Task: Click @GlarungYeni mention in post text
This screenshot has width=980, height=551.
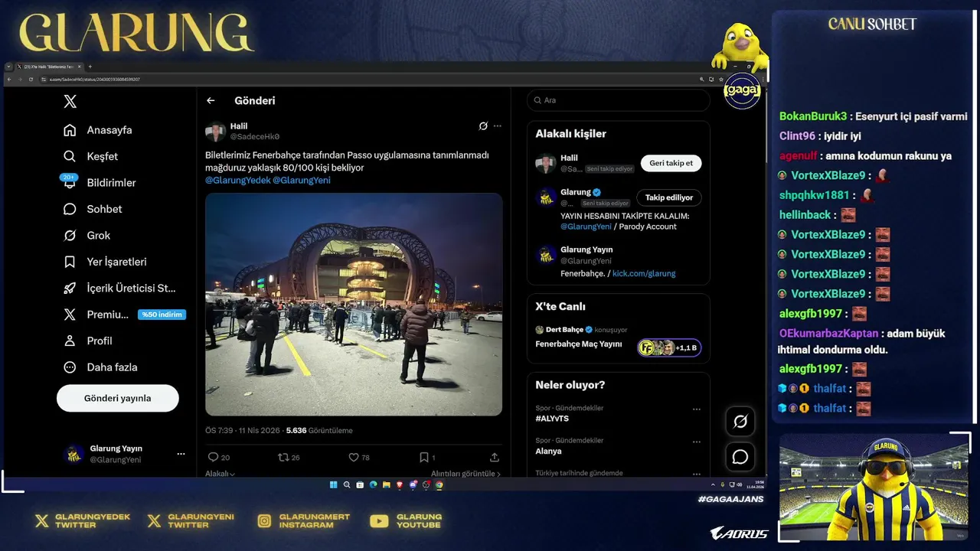Action: pos(302,181)
